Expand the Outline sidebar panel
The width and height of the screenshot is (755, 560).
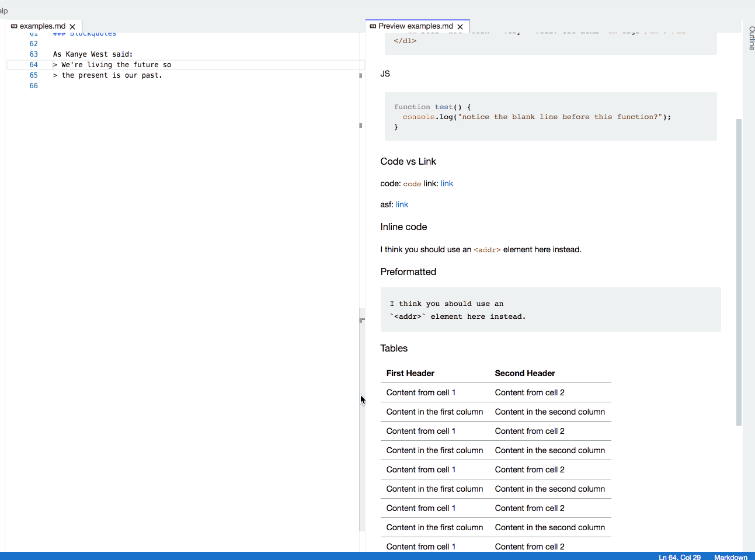[x=750, y=38]
